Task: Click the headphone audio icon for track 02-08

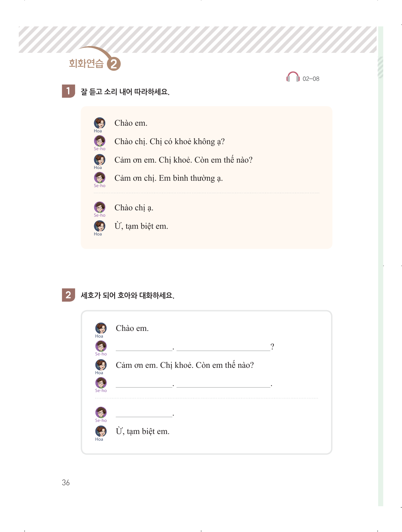Action: [x=293, y=77]
